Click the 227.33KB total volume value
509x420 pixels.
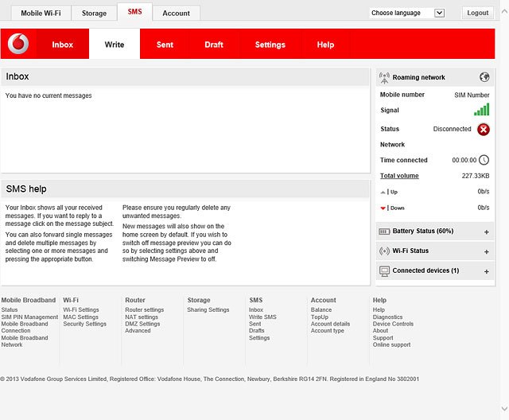(x=476, y=176)
